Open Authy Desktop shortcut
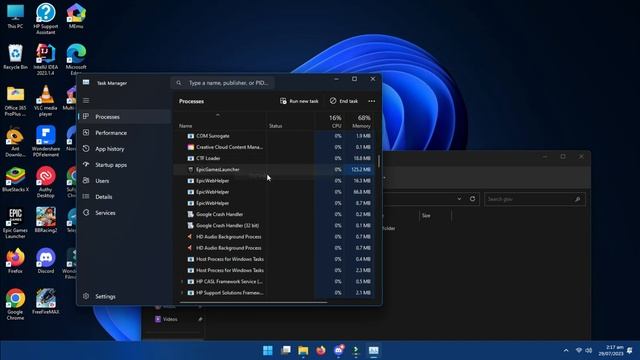This screenshot has height=360, width=640. tap(46, 182)
